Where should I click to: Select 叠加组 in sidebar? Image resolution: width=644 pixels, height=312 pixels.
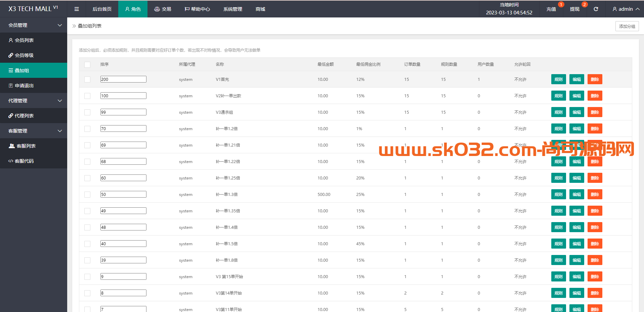pos(34,70)
